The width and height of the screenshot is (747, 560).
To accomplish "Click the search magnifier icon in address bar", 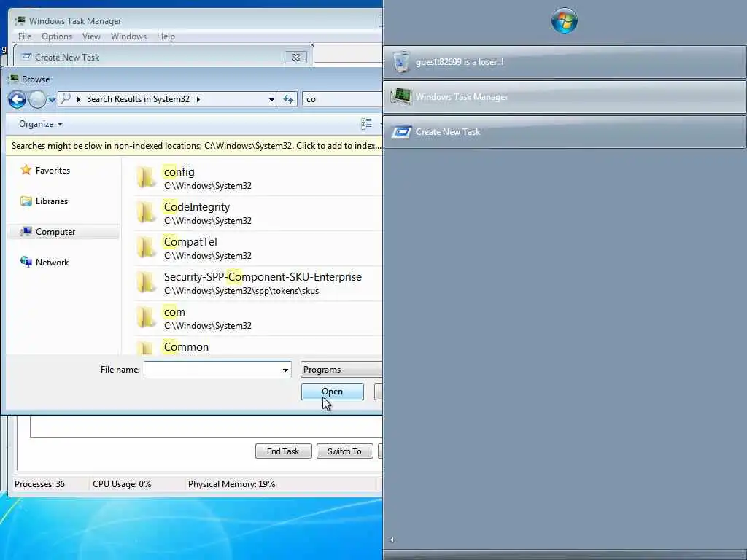I will [x=66, y=98].
